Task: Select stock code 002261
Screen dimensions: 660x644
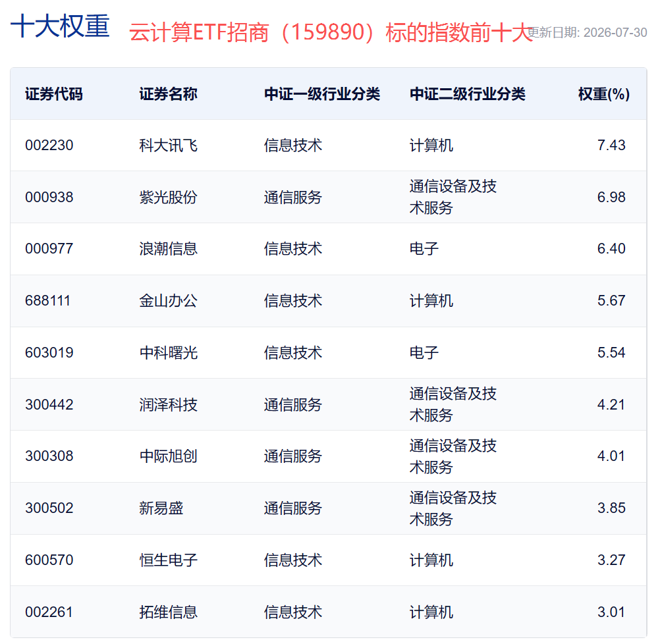Action: pos(49,612)
